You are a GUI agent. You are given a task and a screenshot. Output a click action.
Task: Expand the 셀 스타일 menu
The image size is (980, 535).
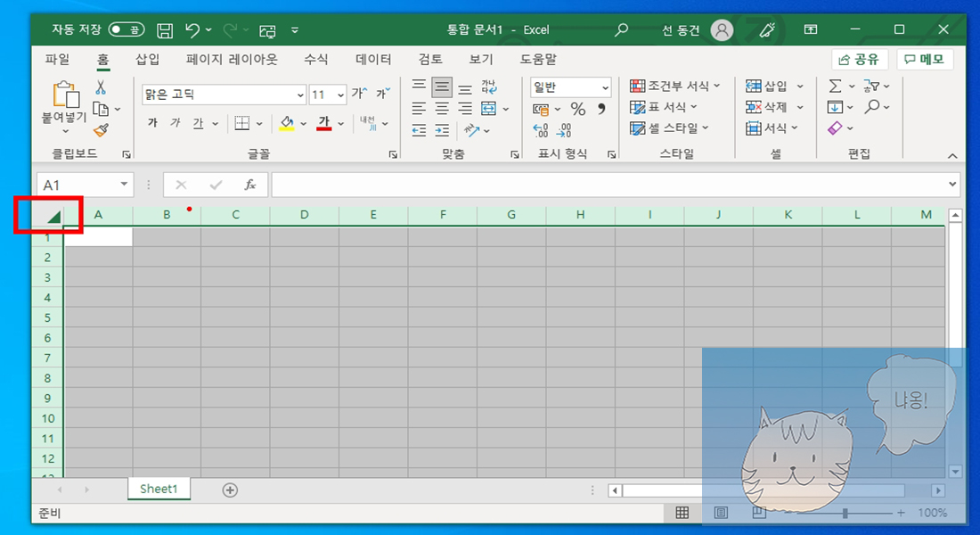pyautogui.click(x=669, y=128)
